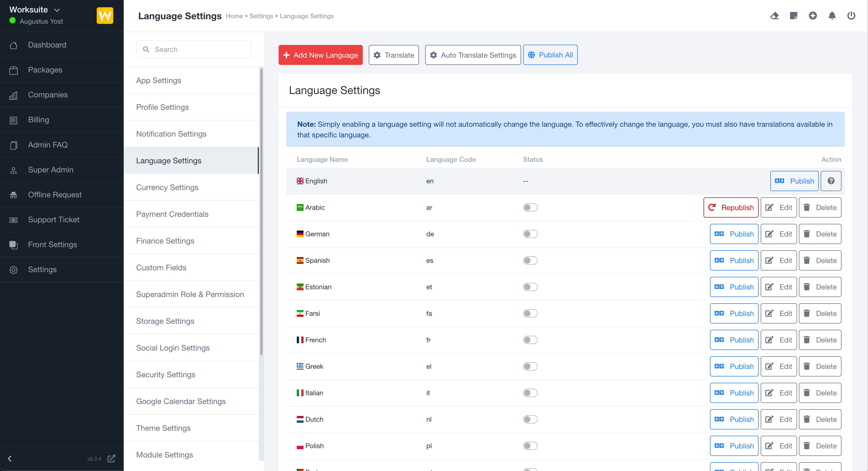Click the help question mark beside English Publish
This screenshot has height=471, width=868.
point(831,181)
